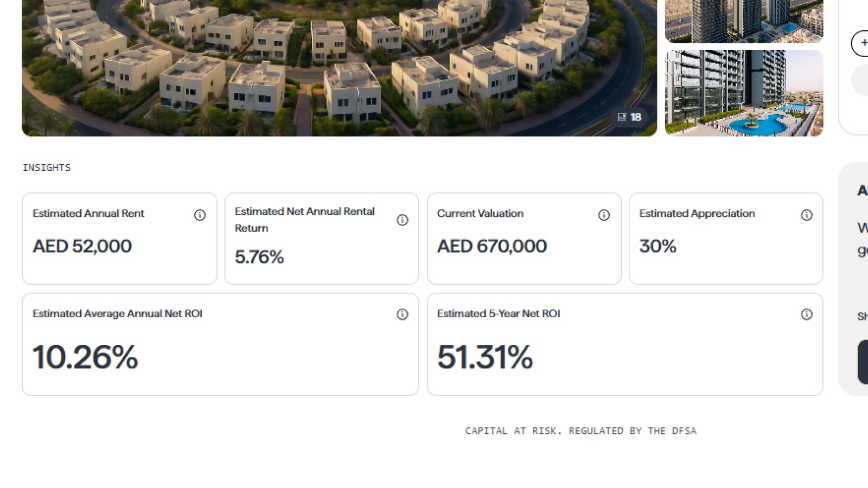The height and width of the screenshot is (488, 868).
Task: Select the 30% Estimated Appreciation value
Action: pos(658,247)
